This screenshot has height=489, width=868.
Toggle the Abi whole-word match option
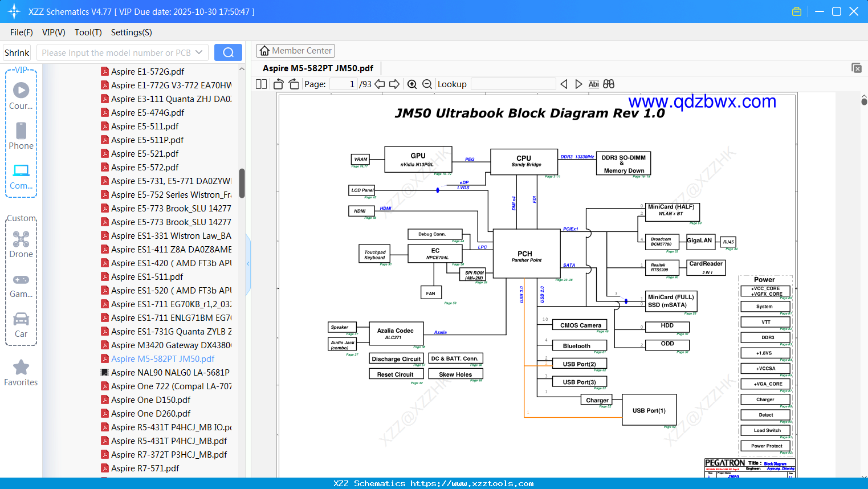tap(593, 84)
